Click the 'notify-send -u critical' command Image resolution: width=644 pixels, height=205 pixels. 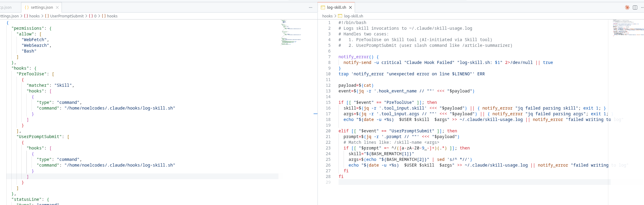click(x=372, y=62)
